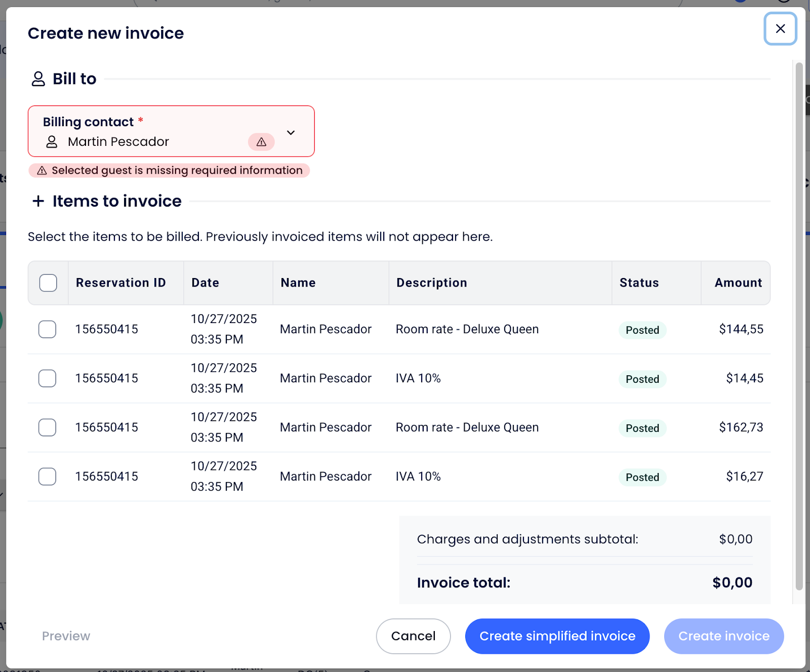Click the Posted status badge for $162,73
The height and width of the screenshot is (672, 810).
pyautogui.click(x=642, y=428)
